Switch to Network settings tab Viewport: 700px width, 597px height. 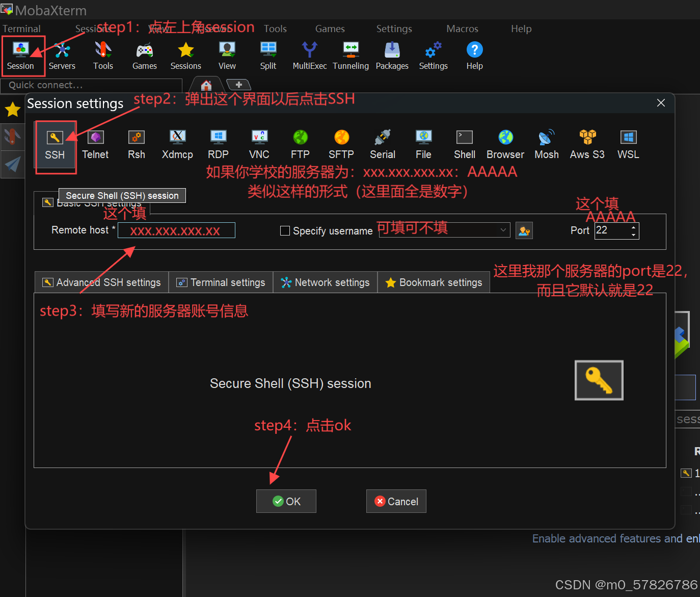pos(326,282)
